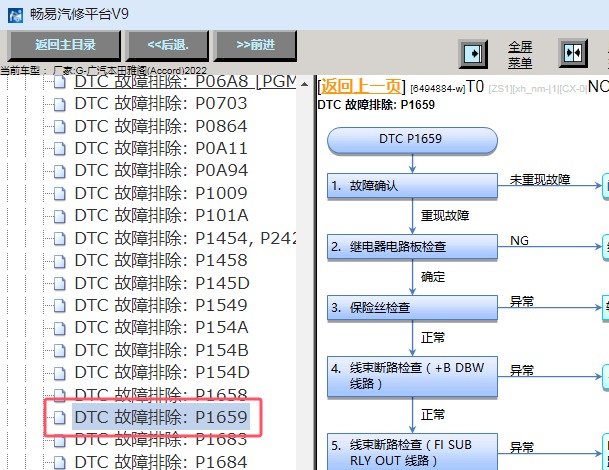Click flowchart step 4 +B DBW 线路
Screen dimensions: 609x470
click(412, 376)
